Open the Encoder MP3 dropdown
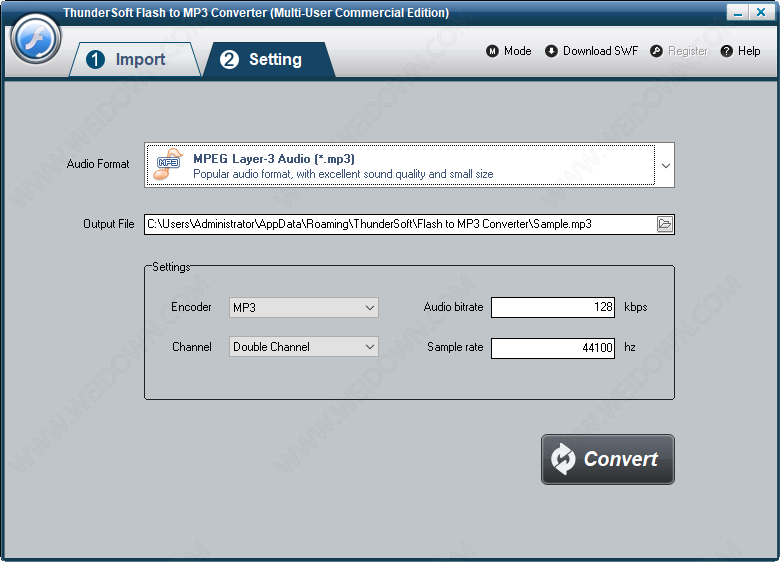The height and width of the screenshot is (562, 780). pos(303,307)
